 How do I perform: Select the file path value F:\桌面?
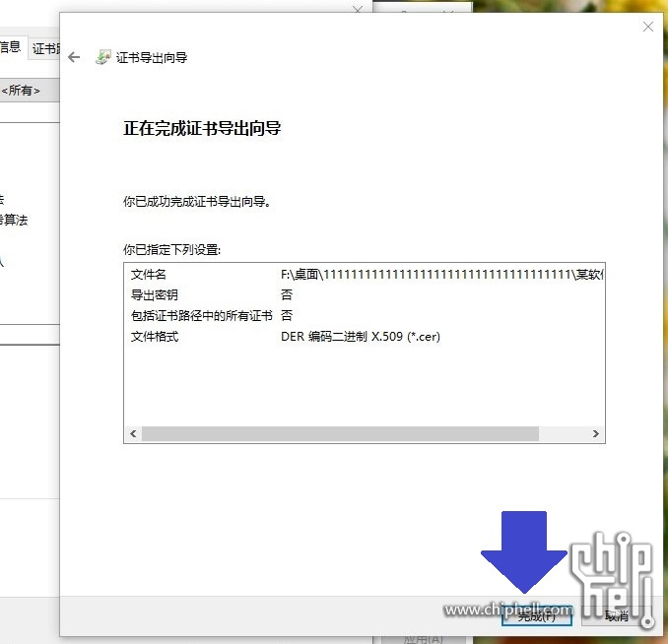point(441,275)
